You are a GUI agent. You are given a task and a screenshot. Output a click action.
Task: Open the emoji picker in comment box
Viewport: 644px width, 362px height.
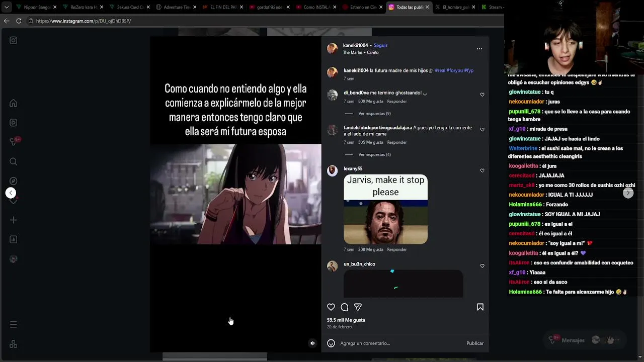click(331, 343)
